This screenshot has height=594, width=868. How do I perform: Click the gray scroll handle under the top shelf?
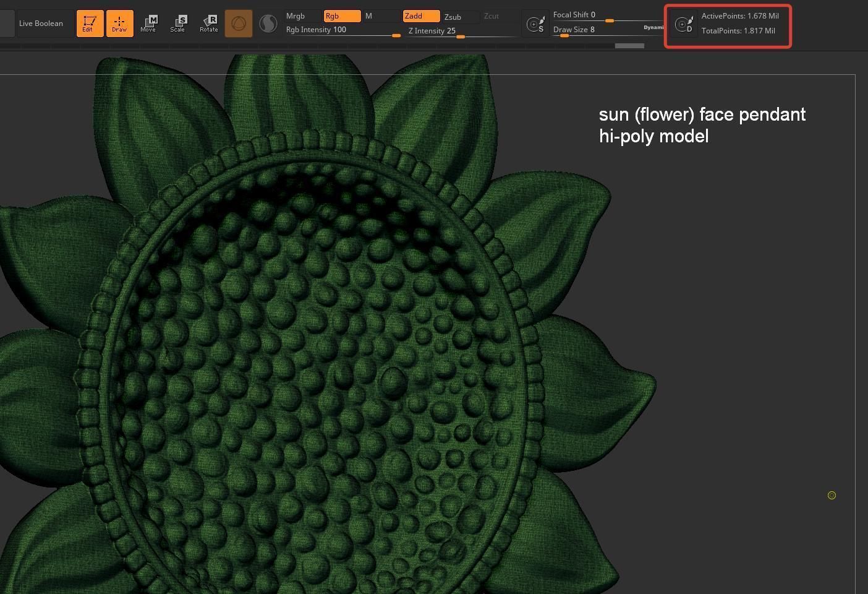click(x=629, y=46)
